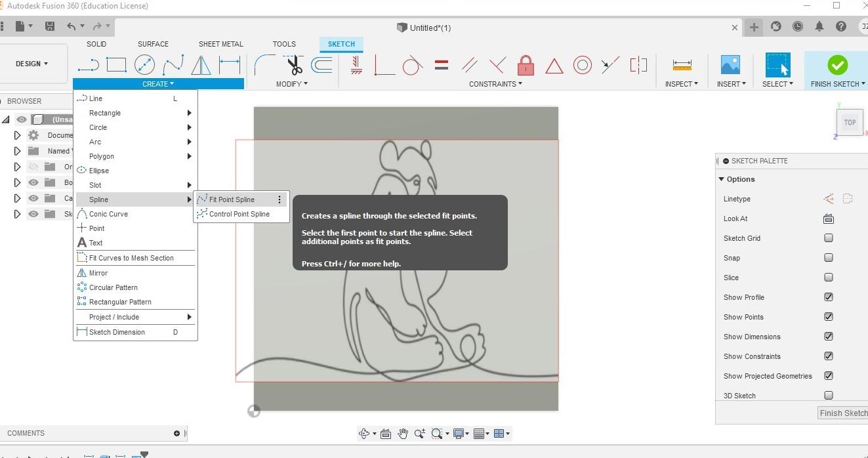
Task: Uncheck Show Dimensions
Action: (829, 337)
